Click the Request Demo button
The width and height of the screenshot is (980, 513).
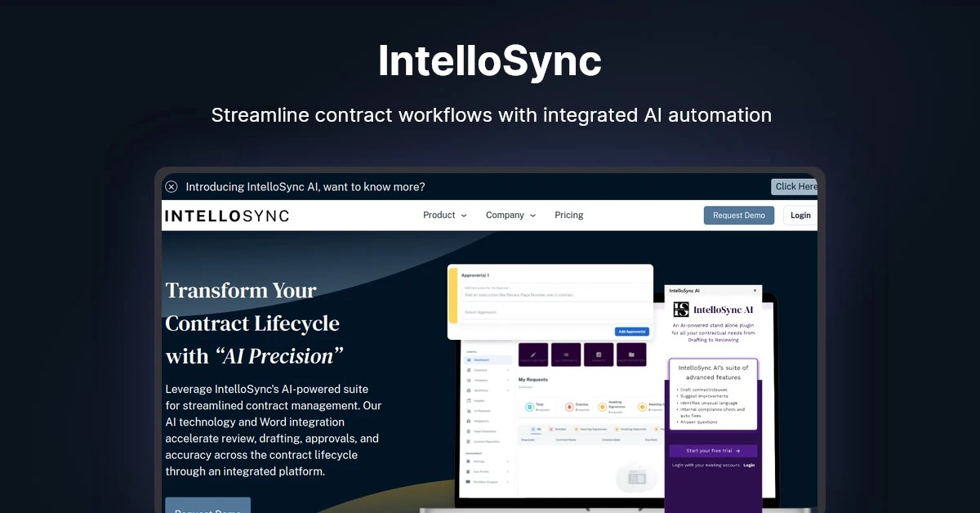[x=739, y=215]
